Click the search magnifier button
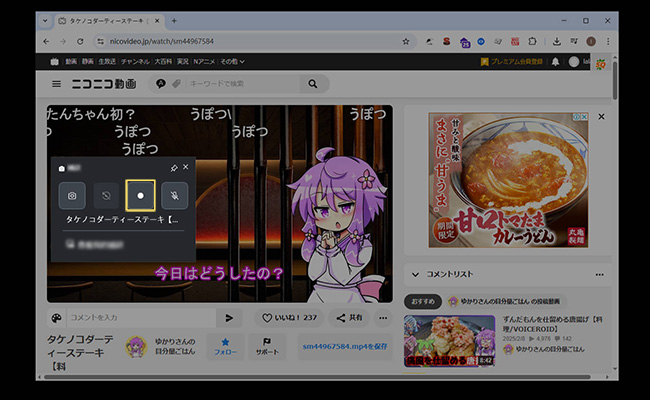Viewport: 650px width, 400px height. [313, 84]
